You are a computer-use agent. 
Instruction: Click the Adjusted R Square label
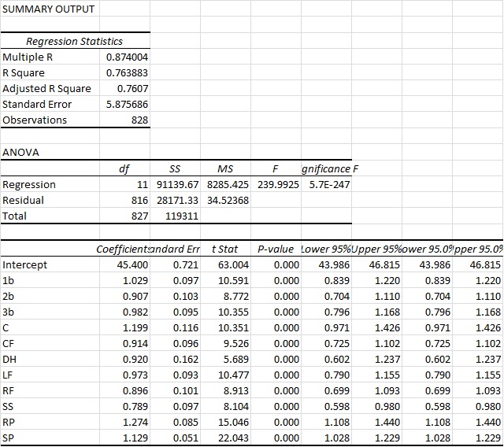pos(46,88)
